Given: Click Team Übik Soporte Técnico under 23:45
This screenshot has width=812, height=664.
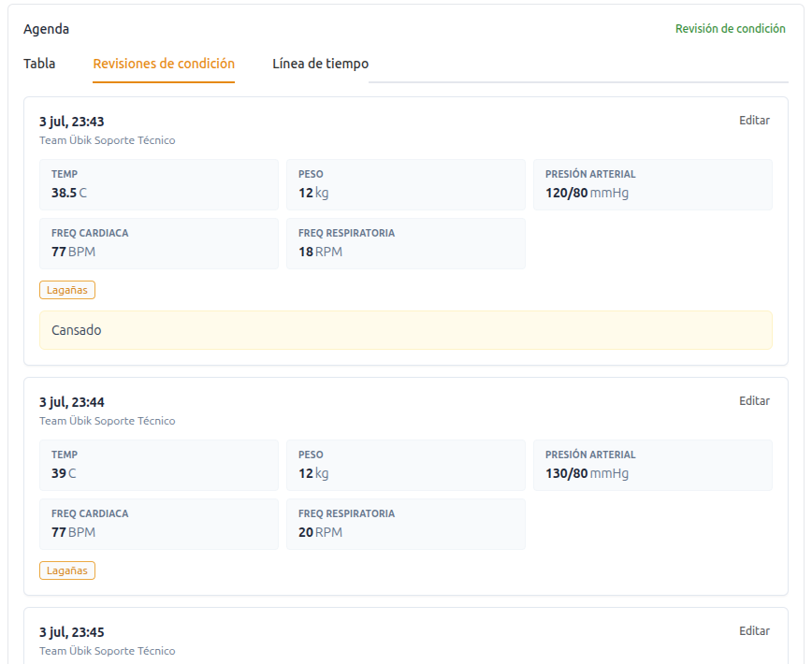Looking at the screenshot, I should [x=108, y=651].
